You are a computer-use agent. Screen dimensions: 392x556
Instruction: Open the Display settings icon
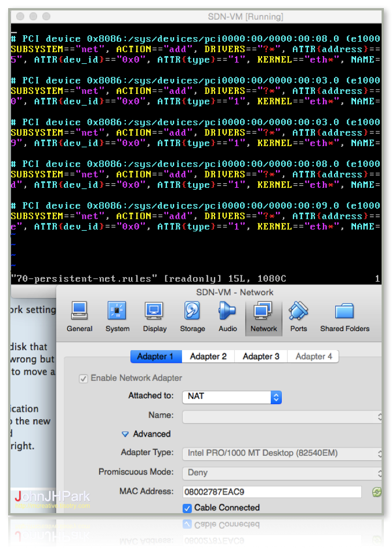pos(155,317)
